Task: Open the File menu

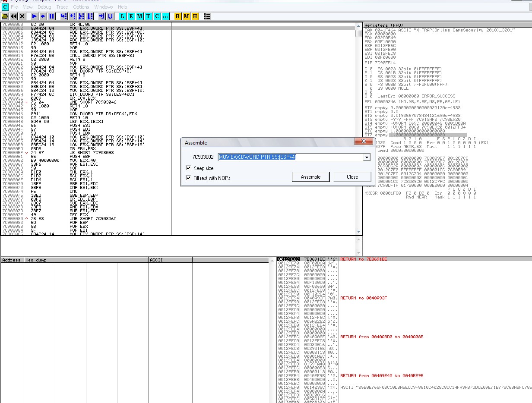Action: (x=15, y=7)
